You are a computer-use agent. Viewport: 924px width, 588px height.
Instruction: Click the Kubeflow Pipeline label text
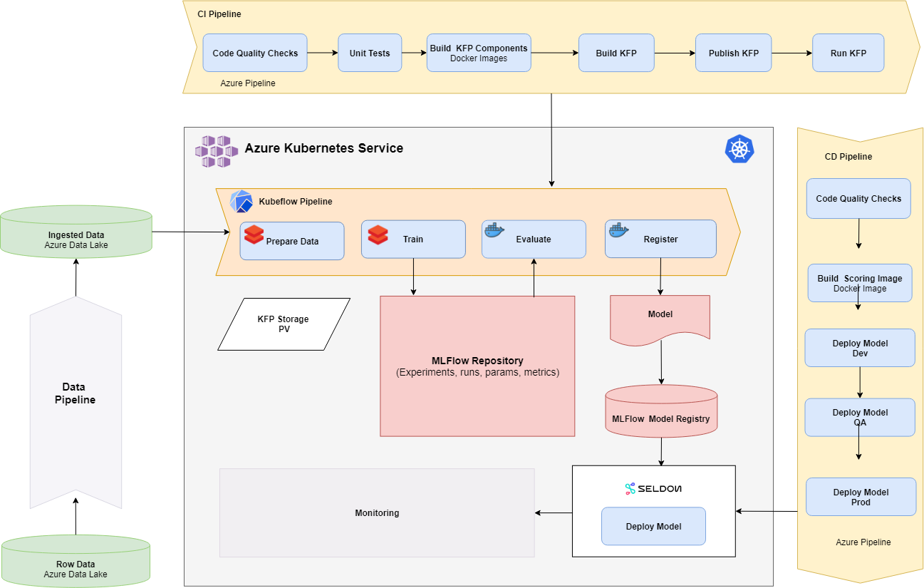click(296, 202)
